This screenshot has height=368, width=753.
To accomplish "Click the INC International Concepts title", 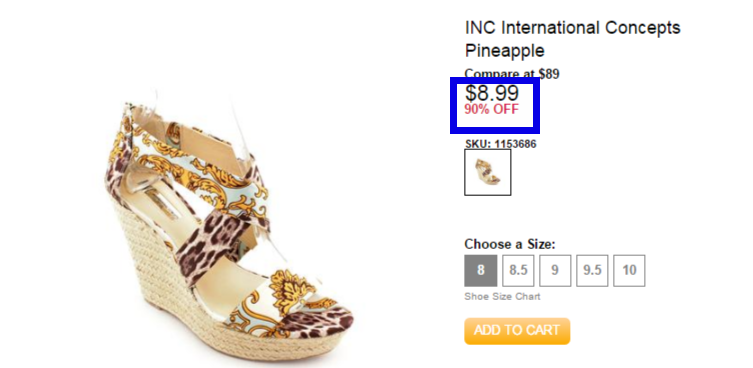I will click(572, 28).
